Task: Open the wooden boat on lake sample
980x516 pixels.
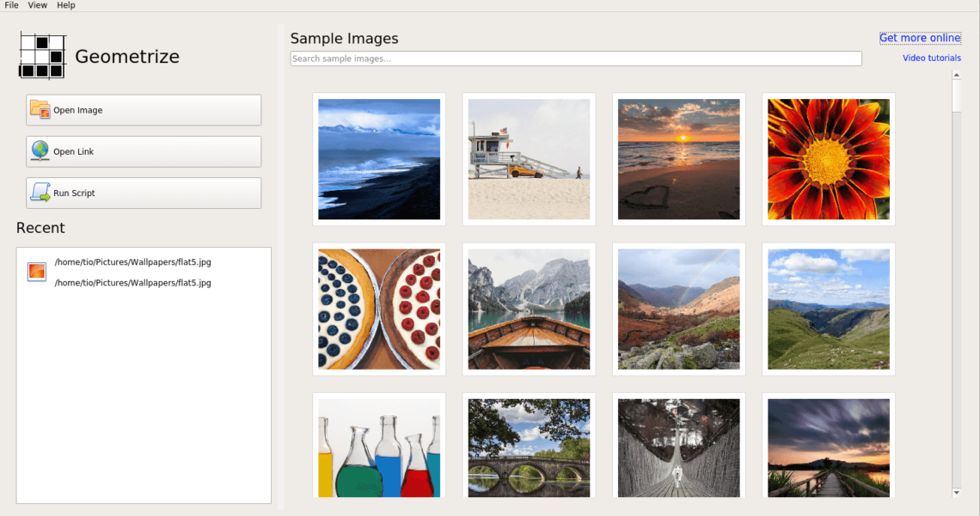Action: [x=529, y=309]
